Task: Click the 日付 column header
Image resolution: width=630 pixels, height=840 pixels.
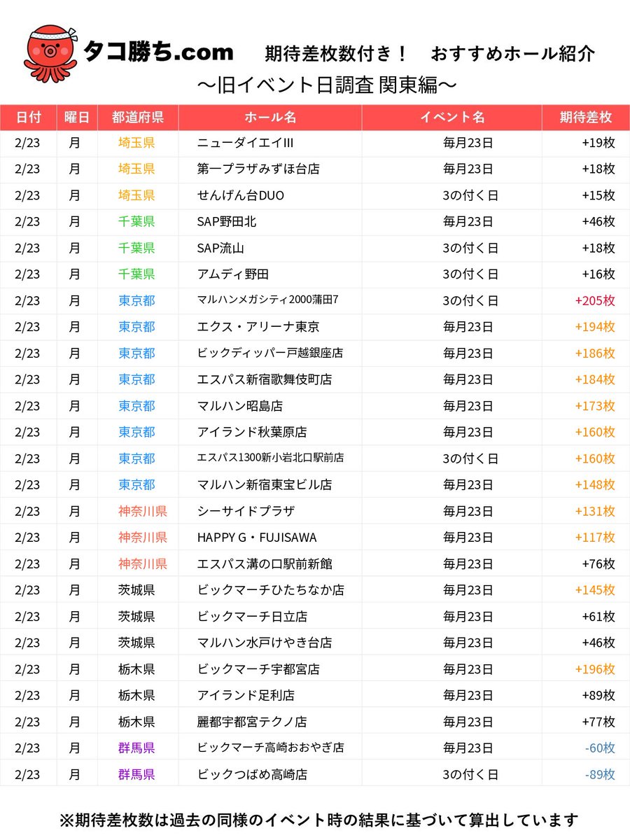Action: click(x=28, y=117)
